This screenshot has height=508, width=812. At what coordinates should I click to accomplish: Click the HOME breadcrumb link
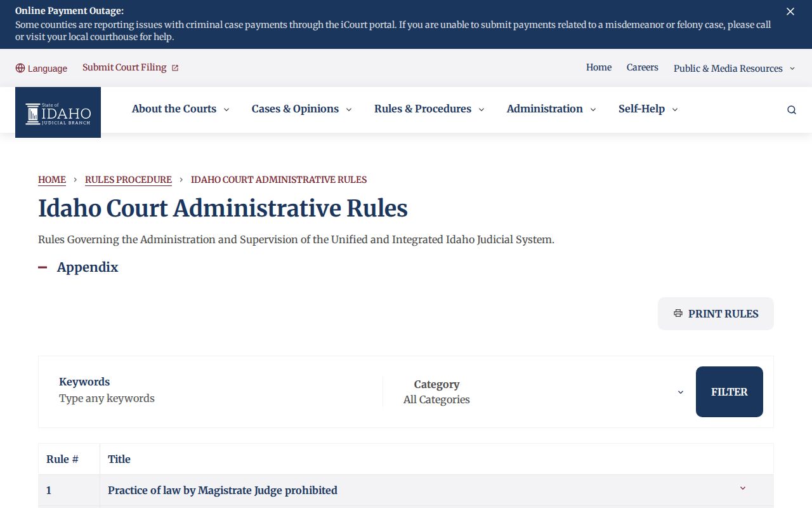52,180
